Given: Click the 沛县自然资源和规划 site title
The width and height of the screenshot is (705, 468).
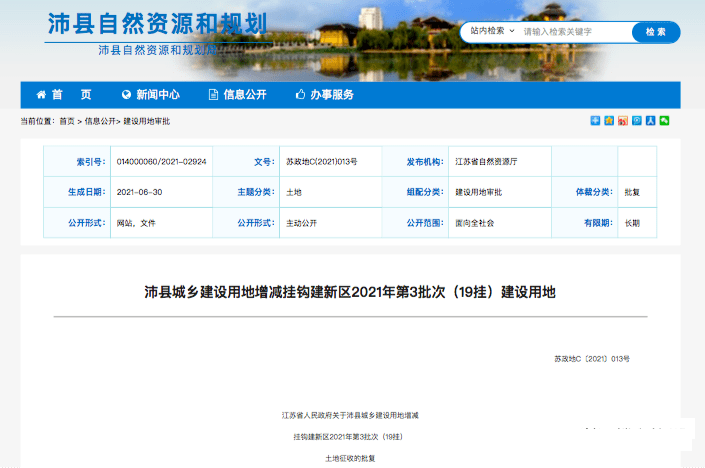Looking at the screenshot, I should pyautogui.click(x=158, y=24).
